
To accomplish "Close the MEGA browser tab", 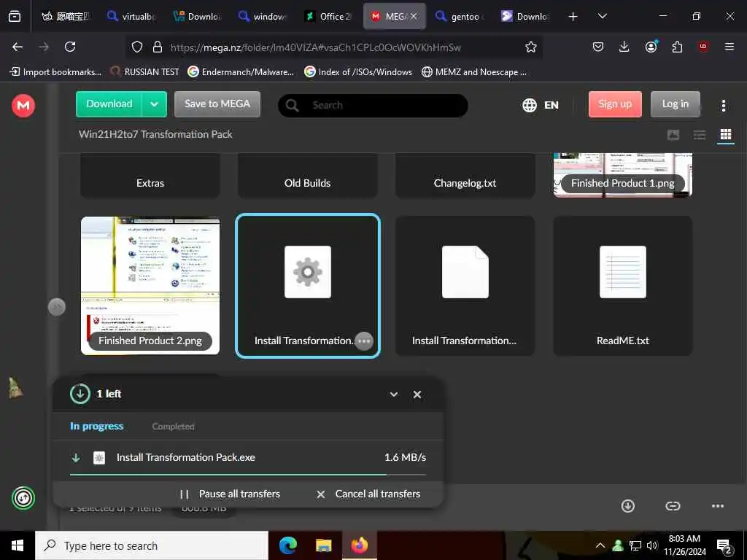I will tap(414, 17).
